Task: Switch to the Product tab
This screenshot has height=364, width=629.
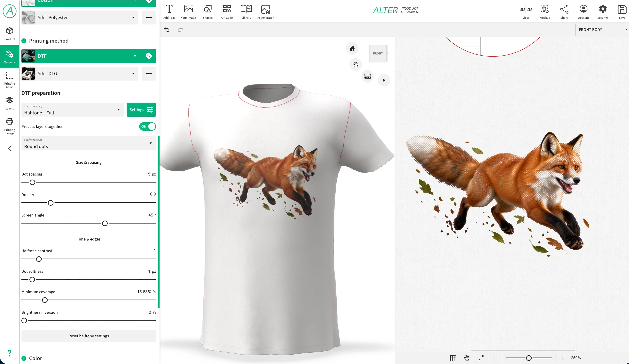Action: pos(9,34)
